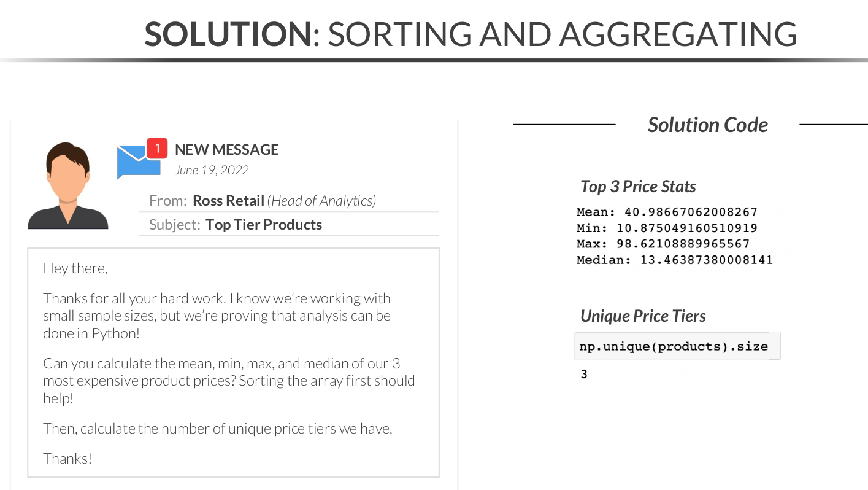Click the 'Hey there,' greeting line

point(75,268)
